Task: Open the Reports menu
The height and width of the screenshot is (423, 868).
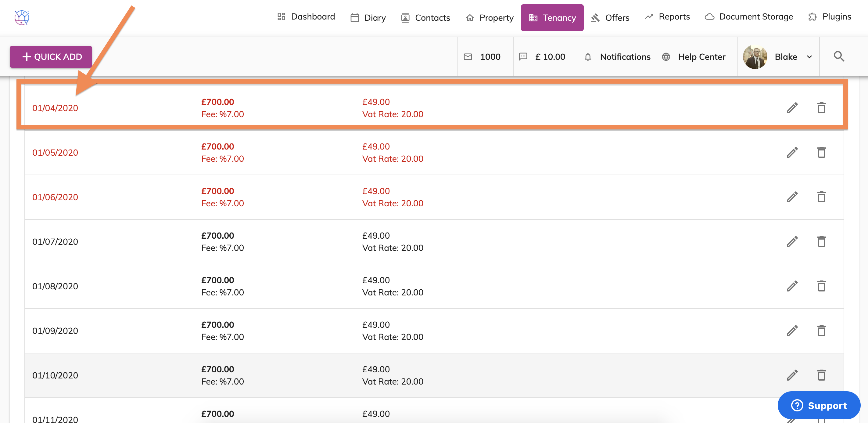Action: pos(667,16)
